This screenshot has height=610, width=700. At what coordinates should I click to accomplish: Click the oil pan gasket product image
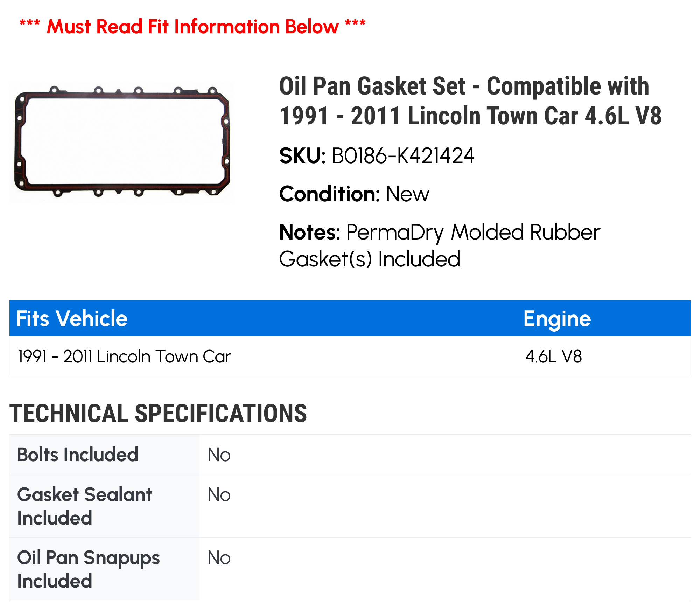122,142
